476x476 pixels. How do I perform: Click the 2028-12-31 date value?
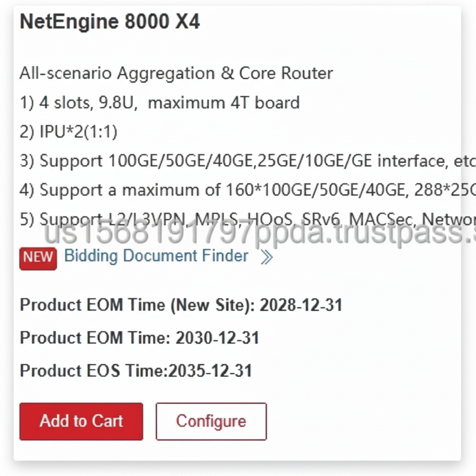click(x=301, y=305)
